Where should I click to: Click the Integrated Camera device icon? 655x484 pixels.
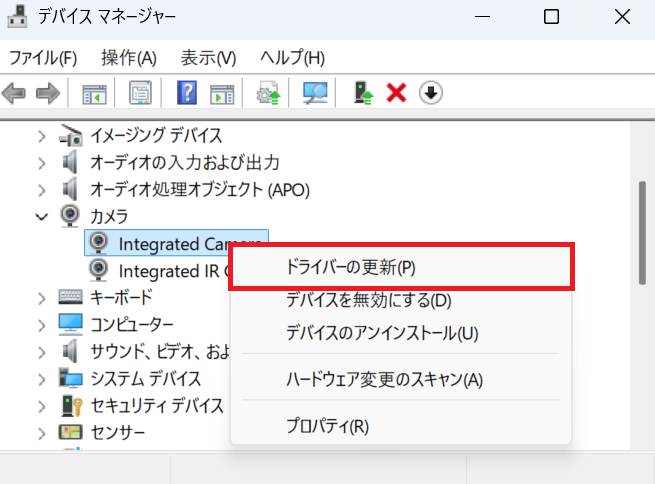pos(99,243)
